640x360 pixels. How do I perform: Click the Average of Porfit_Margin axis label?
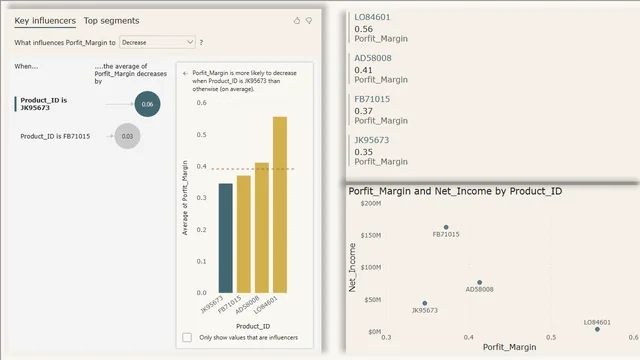tap(185, 198)
